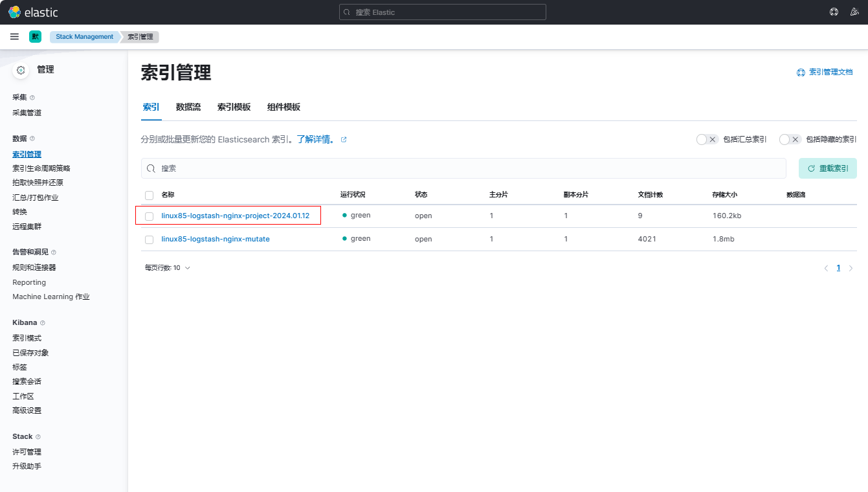Click the external link icon after 了解详情
Image resolution: width=868 pixels, height=492 pixels.
click(344, 140)
